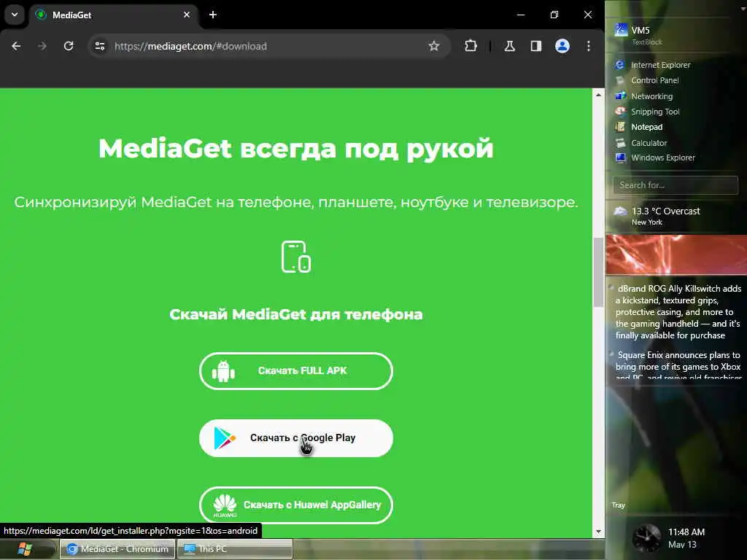
Task: Click '13.3 °C Overcast' weather text
Action: [x=665, y=211]
